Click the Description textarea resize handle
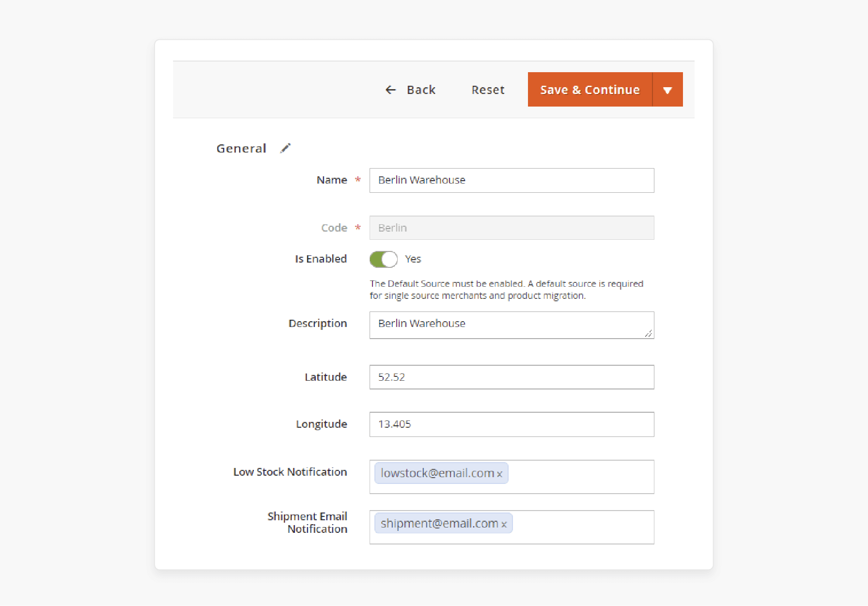The width and height of the screenshot is (868, 606). (649, 333)
